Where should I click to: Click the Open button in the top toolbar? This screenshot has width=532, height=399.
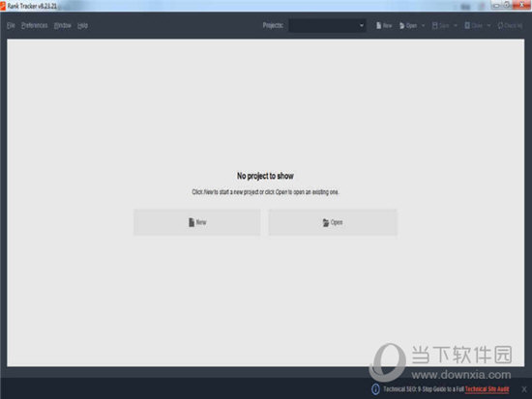pyautogui.click(x=408, y=26)
